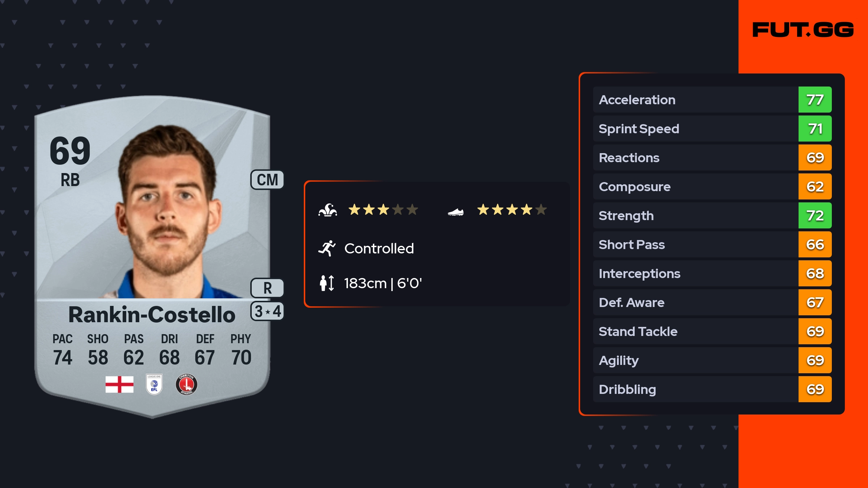Click the EFL League One badge
Viewport: 868px width, 488px height.
[154, 384]
